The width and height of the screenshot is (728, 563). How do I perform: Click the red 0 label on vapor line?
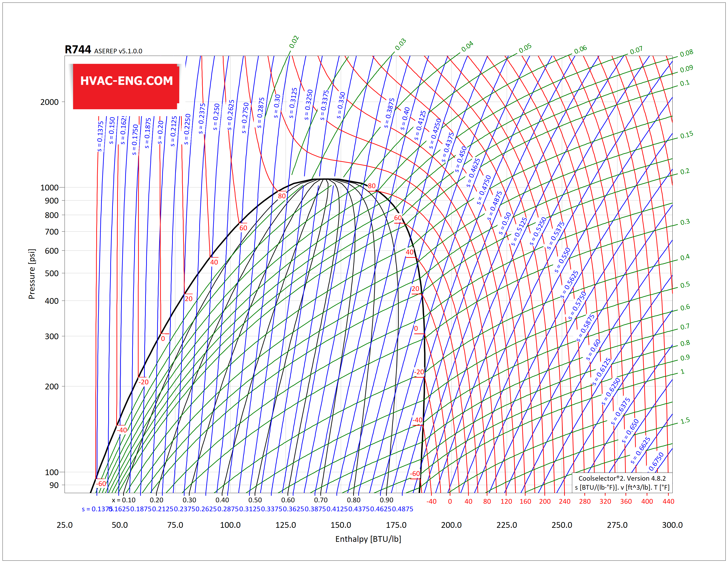tap(416, 328)
